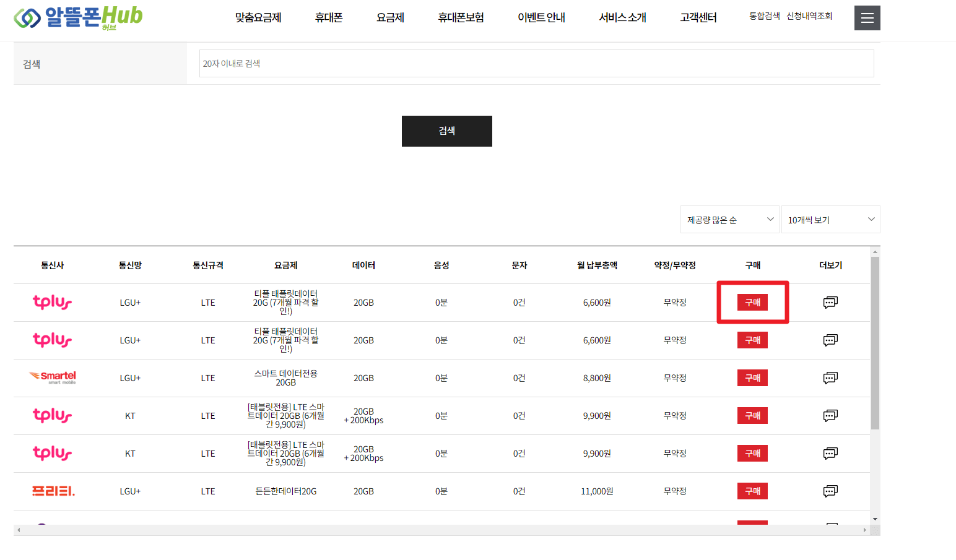Image resolution: width=956 pixels, height=560 pixels.
Task: Click the table scrollbar up arrow
Action: click(875, 251)
